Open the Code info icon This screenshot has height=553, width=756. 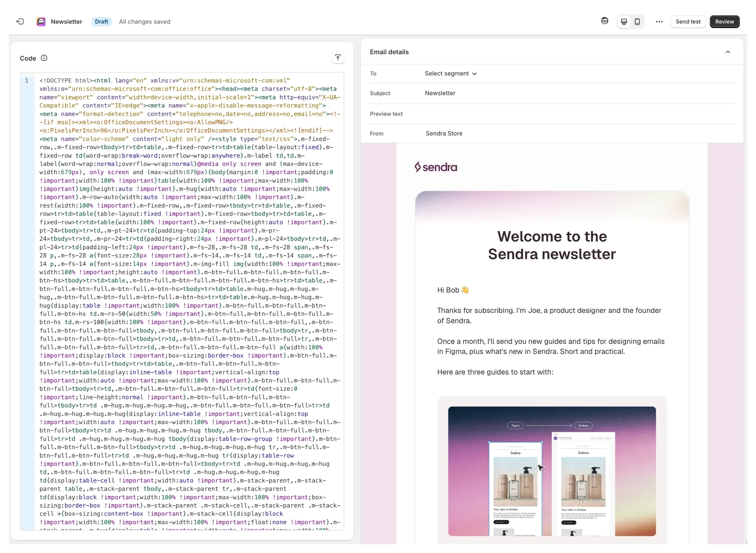click(x=44, y=58)
